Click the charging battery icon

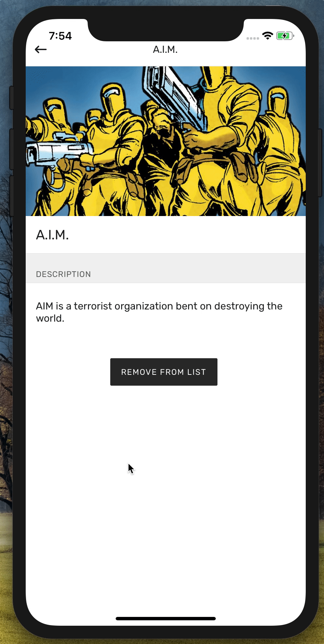point(285,36)
